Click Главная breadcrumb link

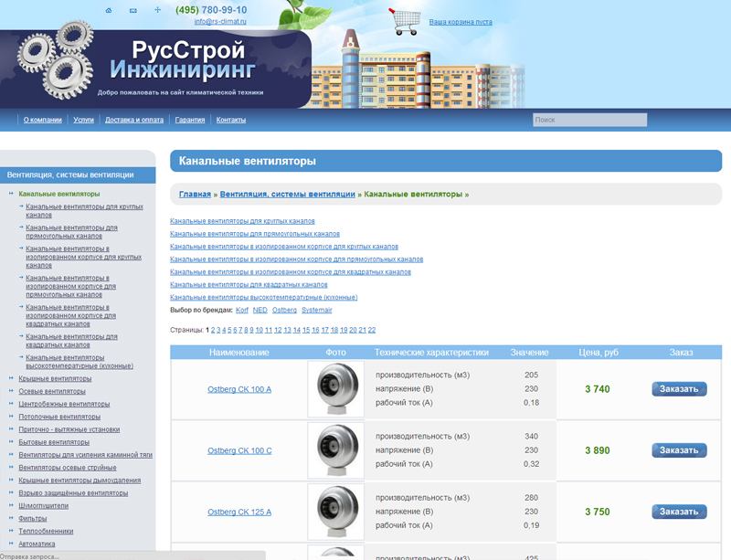coord(195,195)
